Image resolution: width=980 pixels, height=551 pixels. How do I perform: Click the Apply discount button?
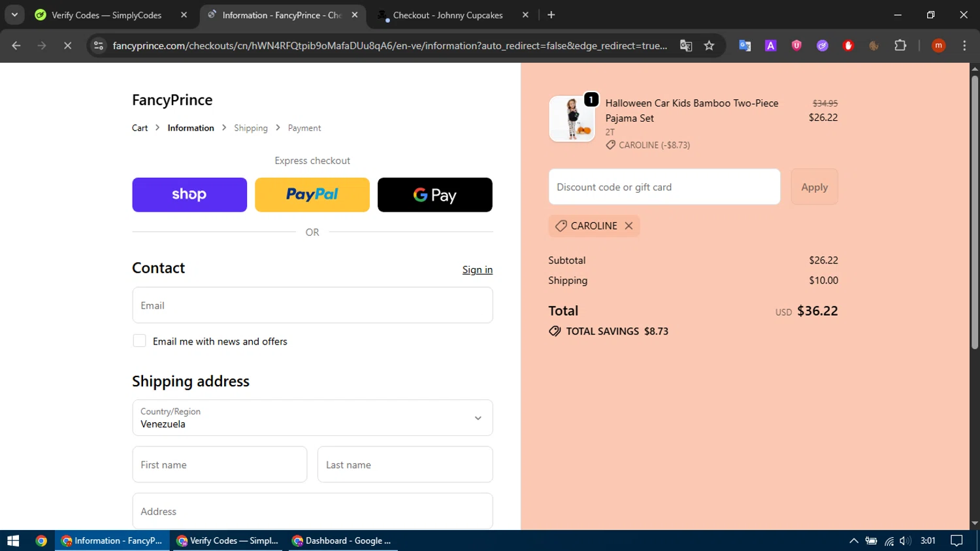coord(814,187)
